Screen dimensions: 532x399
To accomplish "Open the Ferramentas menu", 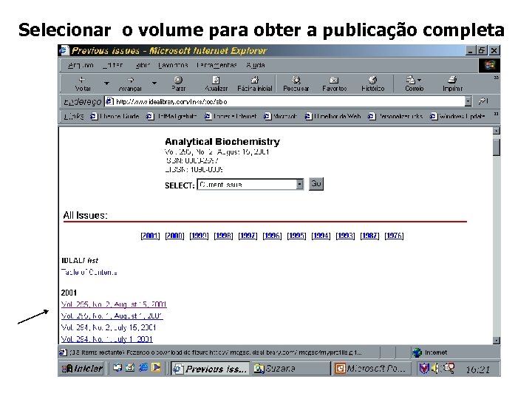I will point(216,65).
